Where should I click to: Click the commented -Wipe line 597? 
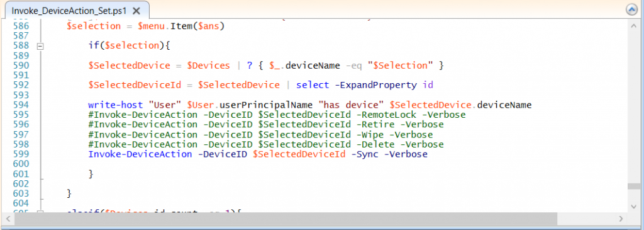[260, 135]
